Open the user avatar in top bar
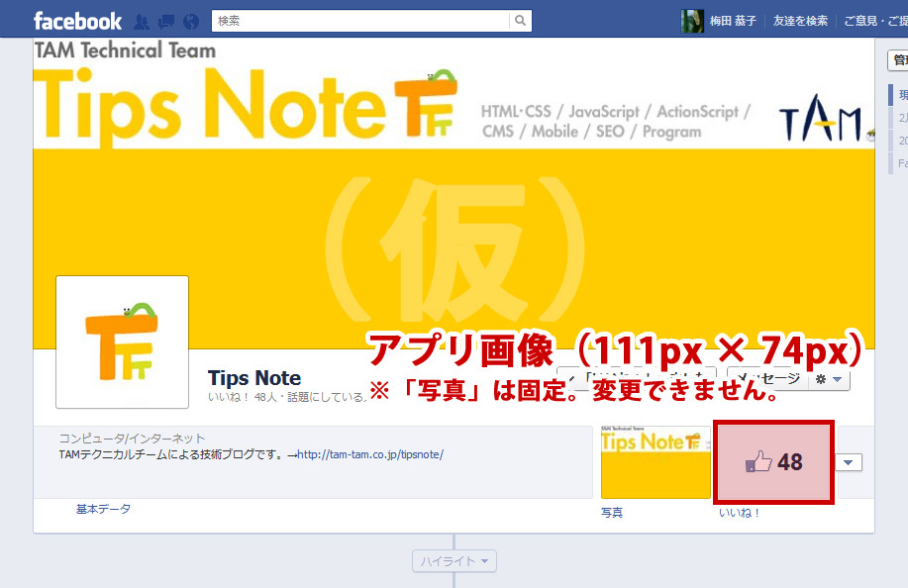The image size is (908, 588). click(x=692, y=21)
